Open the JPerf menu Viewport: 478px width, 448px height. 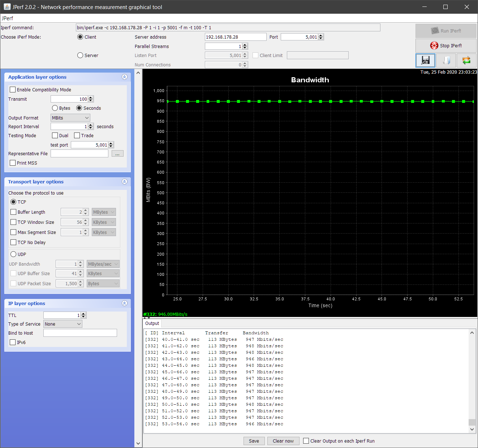[x=7, y=18]
